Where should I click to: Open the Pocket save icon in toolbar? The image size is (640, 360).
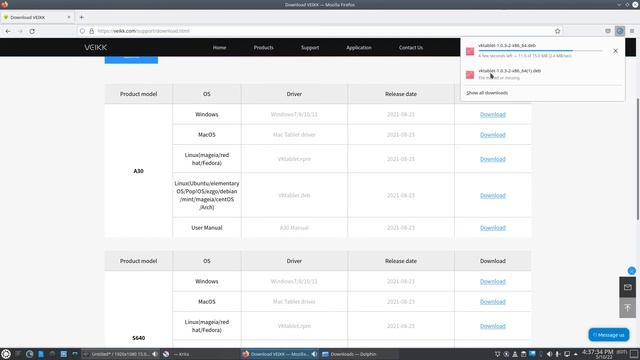pos(608,31)
